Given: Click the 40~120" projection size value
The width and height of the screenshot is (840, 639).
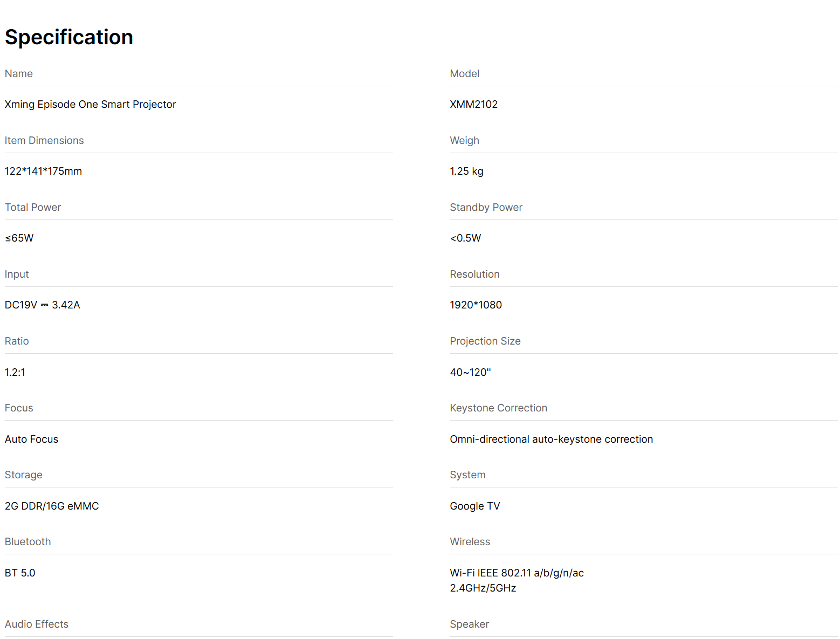Looking at the screenshot, I should tap(471, 372).
